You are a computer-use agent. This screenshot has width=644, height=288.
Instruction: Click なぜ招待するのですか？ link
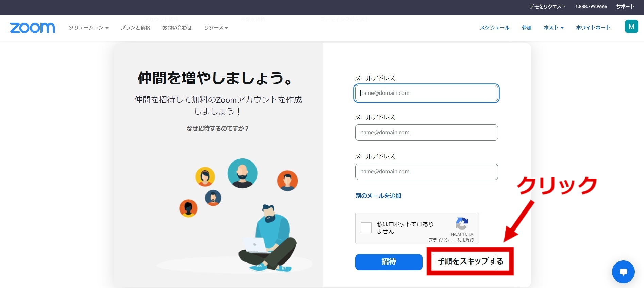(x=218, y=129)
